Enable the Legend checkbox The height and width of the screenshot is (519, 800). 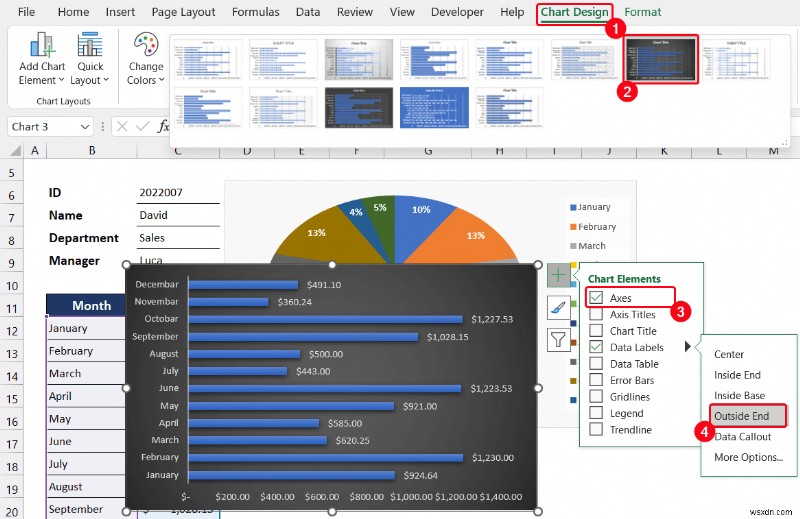click(x=596, y=413)
